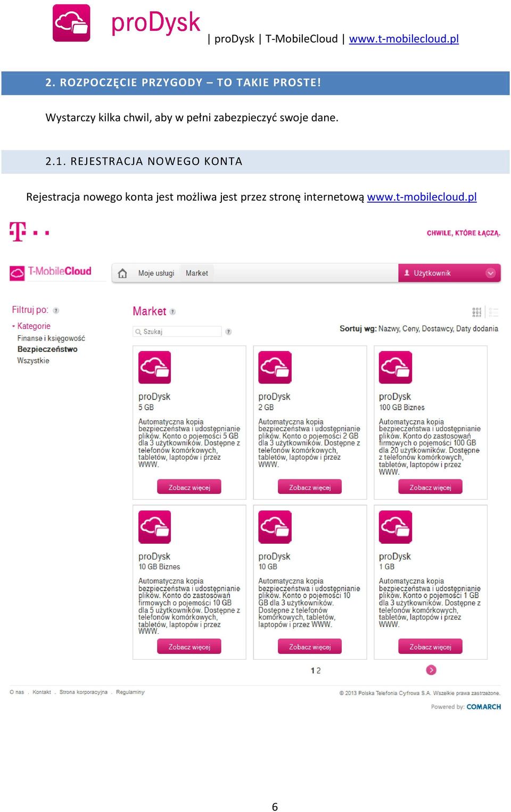Click help icon next to Filtruj po
The image size is (511, 812).
pyautogui.click(x=56, y=311)
